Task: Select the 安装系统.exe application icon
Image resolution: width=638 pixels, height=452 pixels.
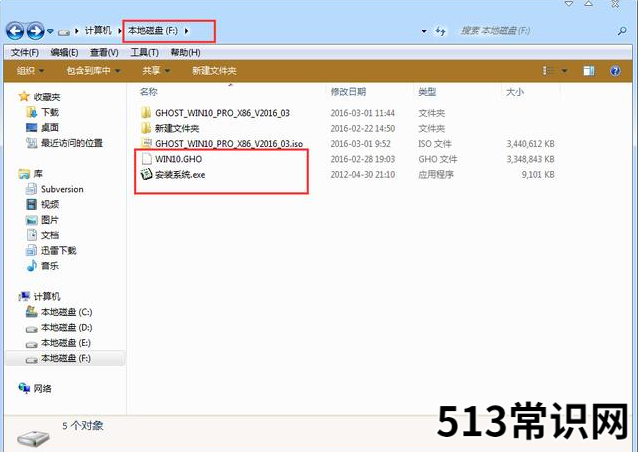Action: [146, 175]
